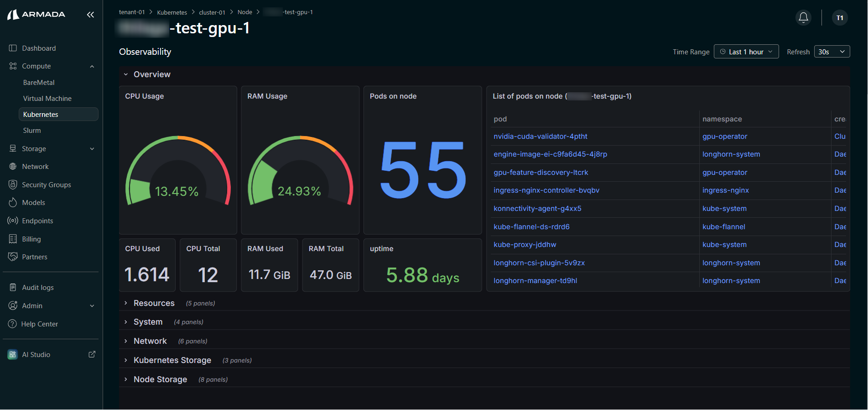868x410 pixels.
Task: Click Node breadcrumb
Action: (x=245, y=12)
